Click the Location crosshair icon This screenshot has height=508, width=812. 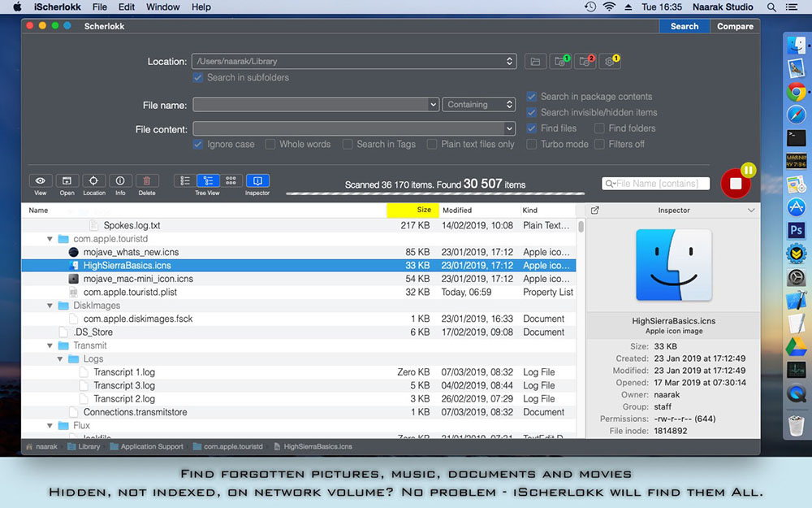point(93,180)
